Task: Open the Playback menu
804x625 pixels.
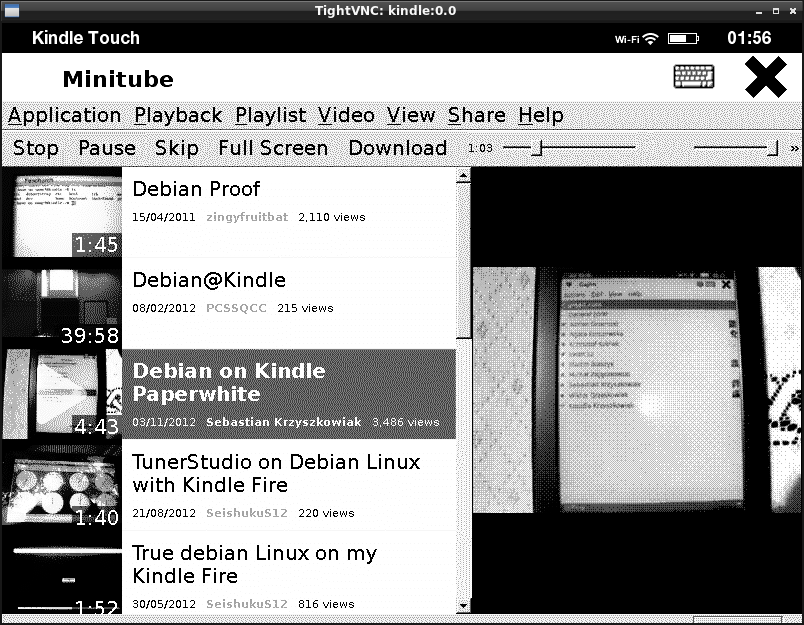Action: pyautogui.click(x=178, y=116)
